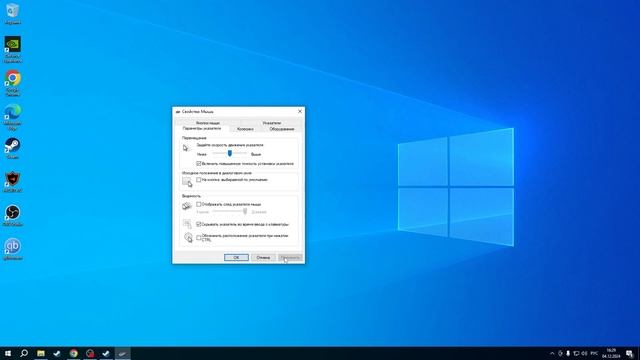
Task: Enable show pointer location on CTRL checkbox
Action: [199, 238]
